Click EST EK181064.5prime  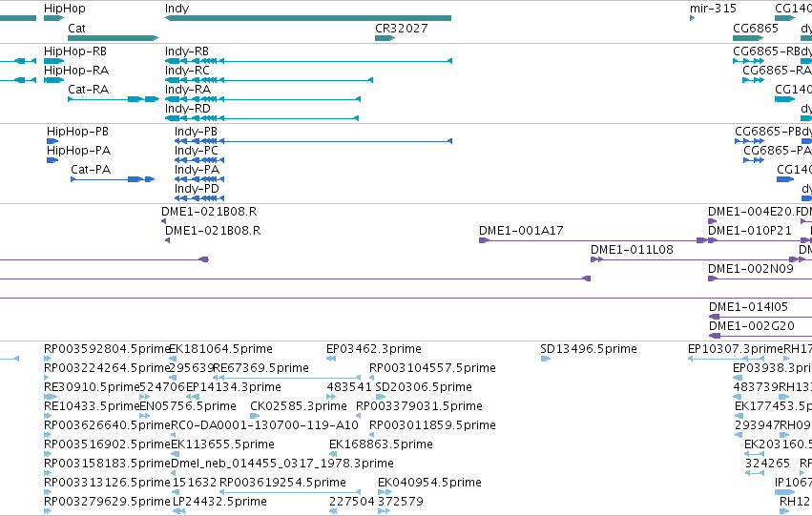(x=221, y=349)
